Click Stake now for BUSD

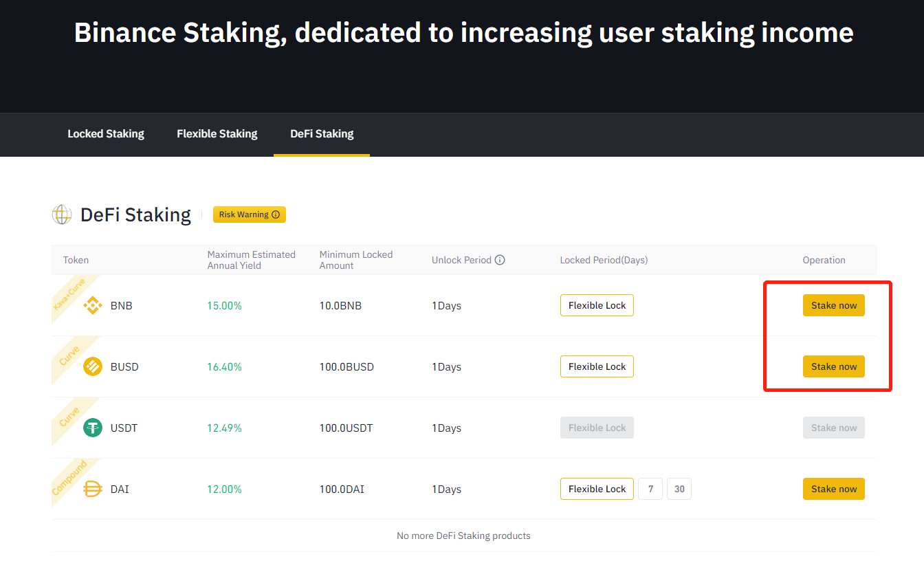click(833, 366)
